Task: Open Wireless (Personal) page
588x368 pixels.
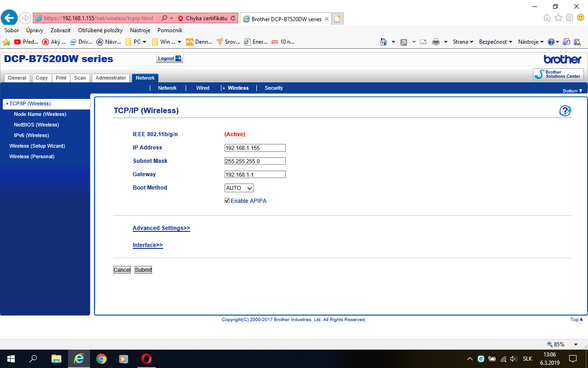Action: (32, 156)
